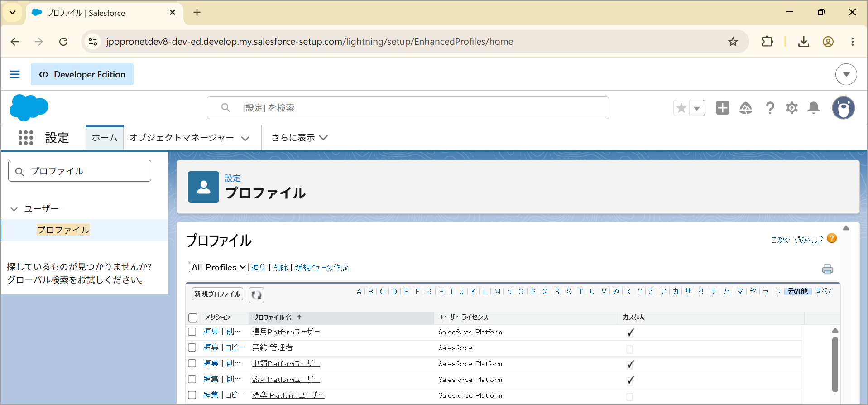The height and width of the screenshot is (405, 868).
Task: Click the printable view printer icon
Action: 828,269
